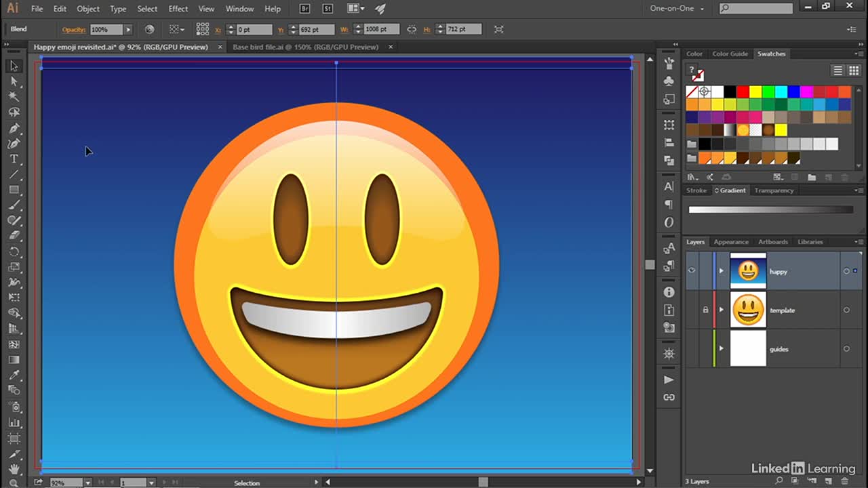The height and width of the screenshot is (488, 868).
Task: Open the artboard navigation dropdown
Action: tap(151, 483)
